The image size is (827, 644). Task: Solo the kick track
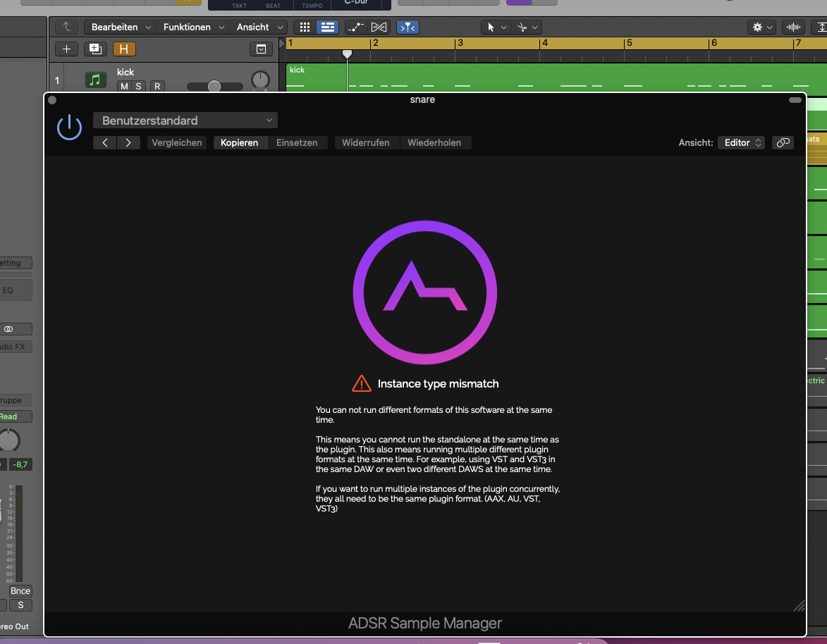[138, 87]
